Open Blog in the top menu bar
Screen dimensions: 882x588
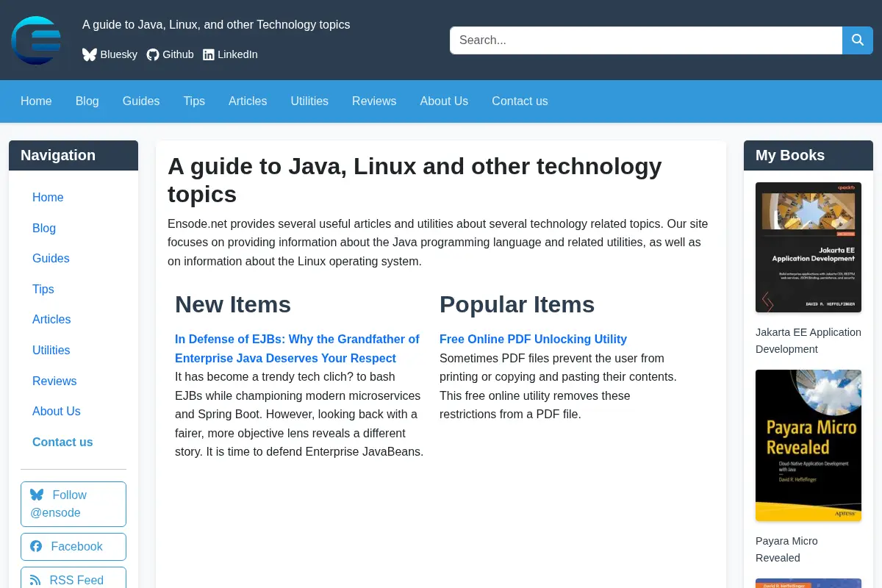click(87, 101)
